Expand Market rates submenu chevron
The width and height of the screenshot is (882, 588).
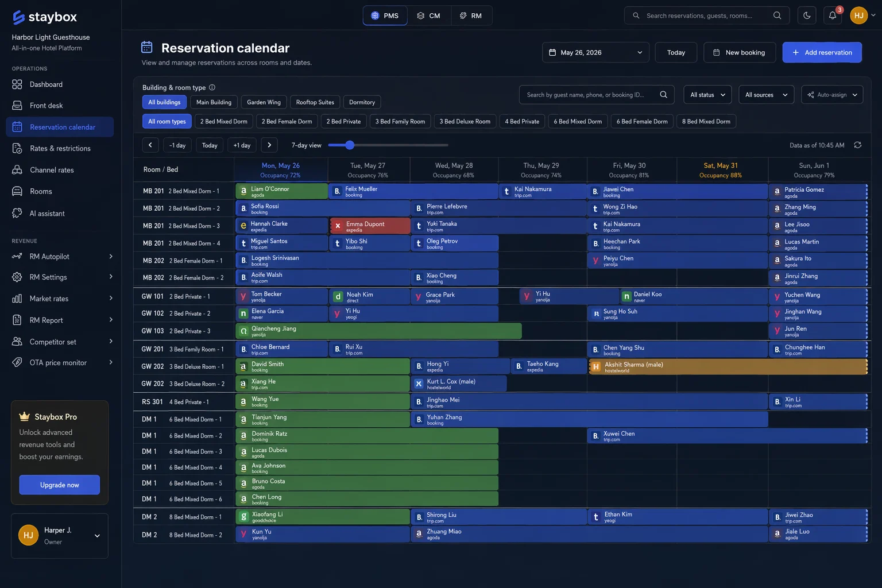coord(111,298)
